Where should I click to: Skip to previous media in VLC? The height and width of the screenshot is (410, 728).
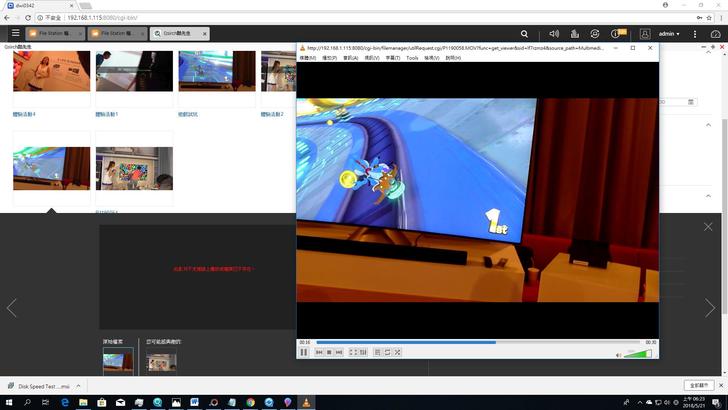coord(319,352)
